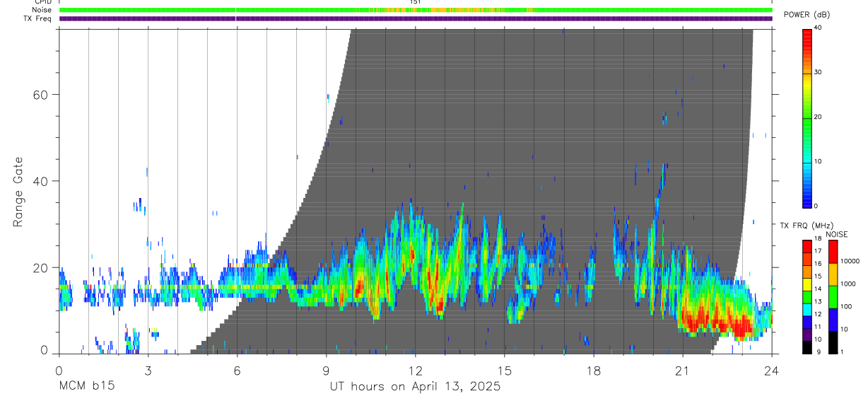Click the POWER (dB) color scale bar
The height and width of the screenshot is (401, 868).
[x=807, y=117]
